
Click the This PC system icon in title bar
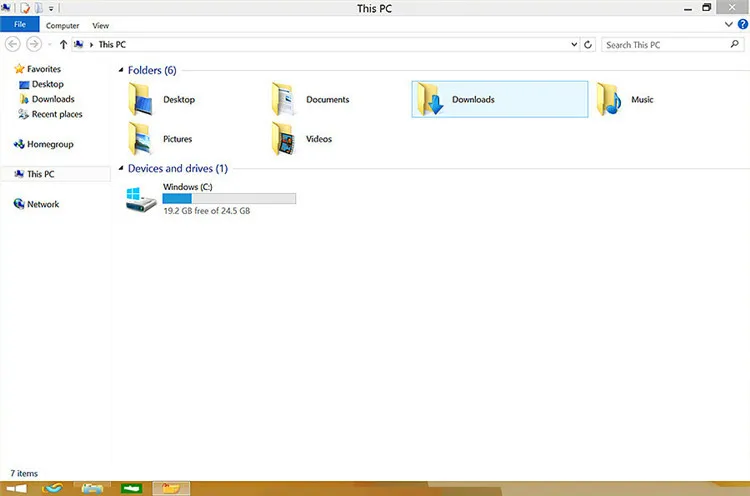click(x=6, y=8)
